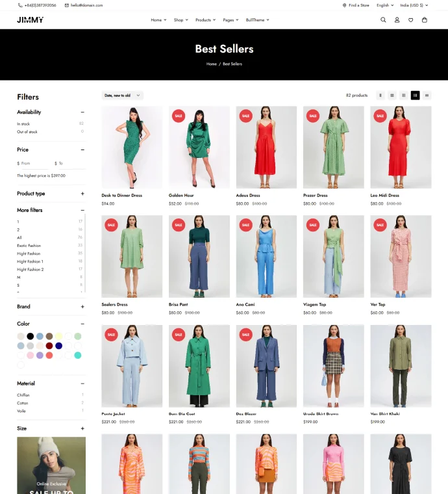The height and width of the screenshot is (494, 448).
Task: Click the price From input field
Action: click(33, 163)
